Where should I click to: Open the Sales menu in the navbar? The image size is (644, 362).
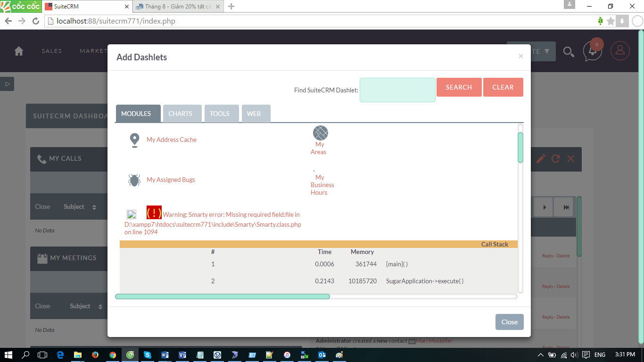52,51
